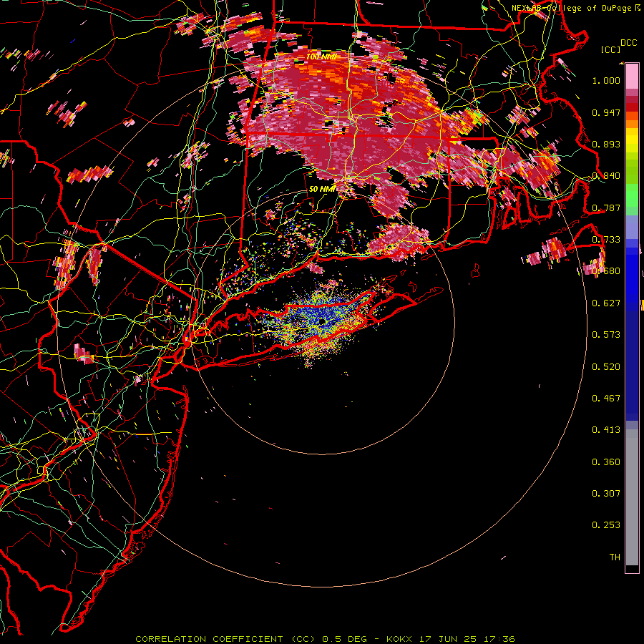
Task: Click the 0.413 scale label
Action: point(606,430)
